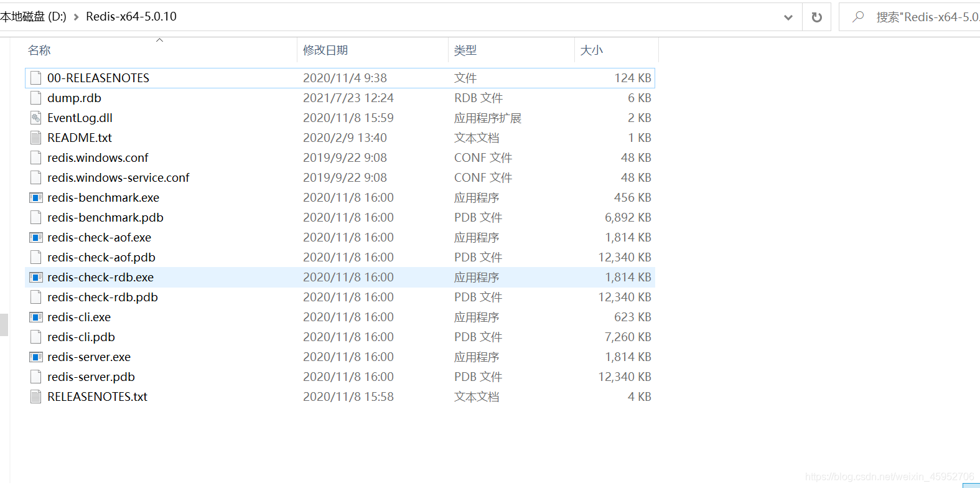This screenshot has width=980, height=488.
Task: Select the README.txt file name
Action: point(80,138)
